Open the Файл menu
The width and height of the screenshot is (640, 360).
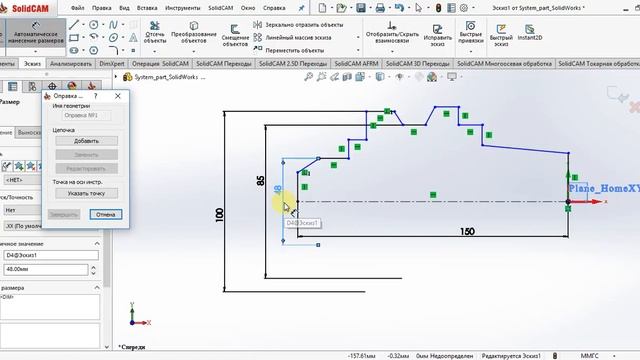tap(78, 8)
